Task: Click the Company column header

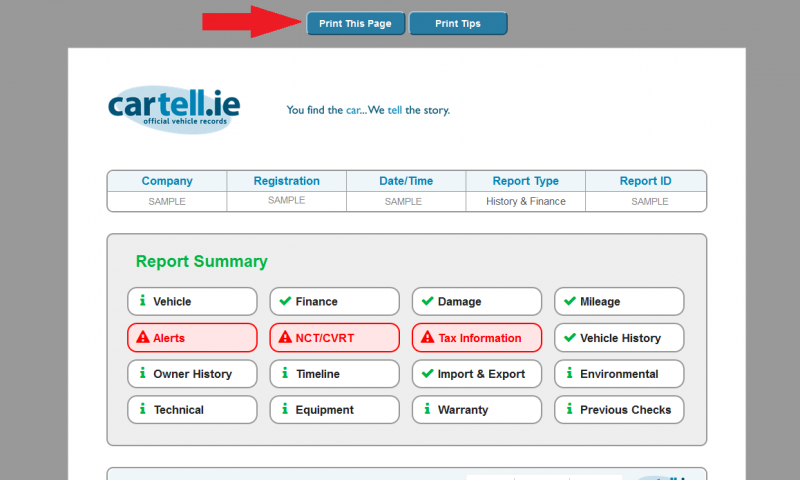Action: [x=167, y=181]
